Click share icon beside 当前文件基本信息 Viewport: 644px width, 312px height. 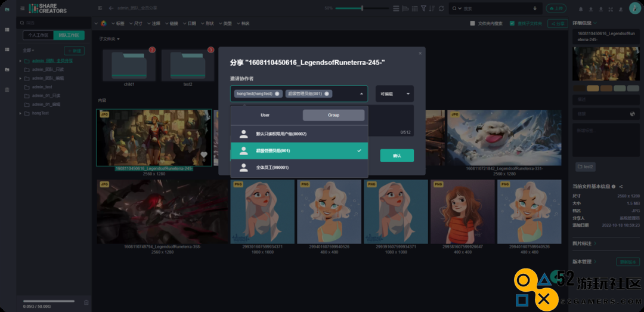coord(621,187)
